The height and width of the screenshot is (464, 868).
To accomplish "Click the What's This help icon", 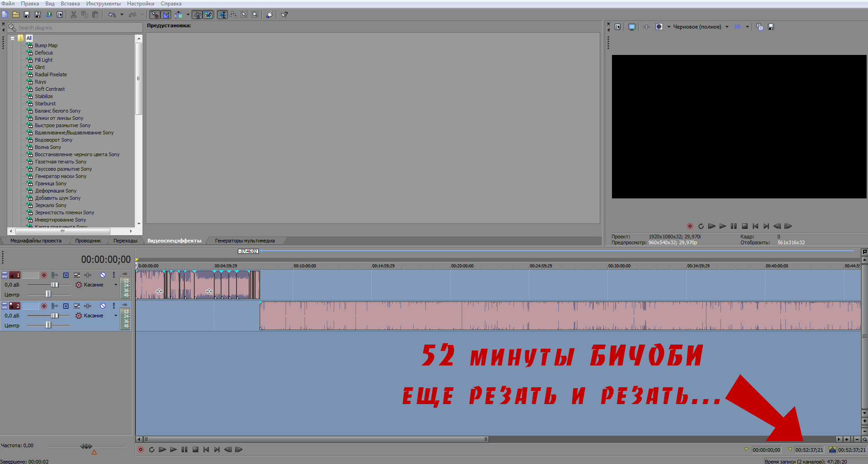I will [x=285, y=15].
